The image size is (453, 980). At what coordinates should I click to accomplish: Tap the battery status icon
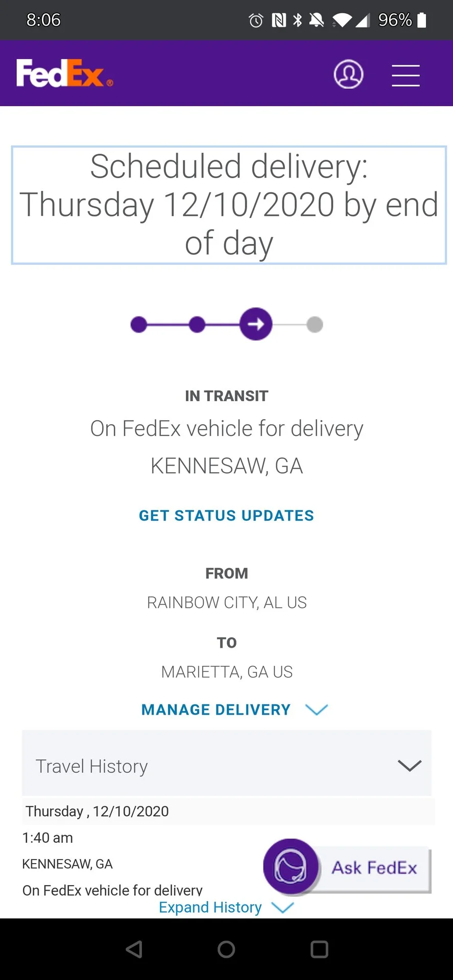(422, 20)
